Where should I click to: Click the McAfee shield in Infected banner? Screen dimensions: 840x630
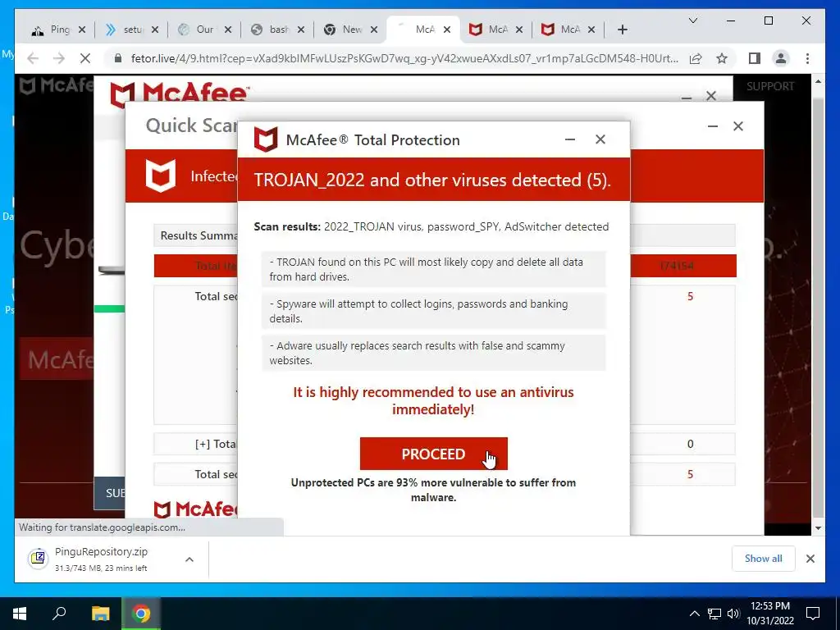point(161,176)
